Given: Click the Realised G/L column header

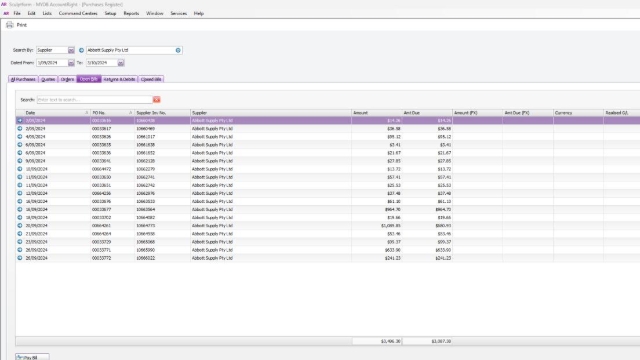Looking at the screenshot, I should pyautogui.click(x=622, y=113).
